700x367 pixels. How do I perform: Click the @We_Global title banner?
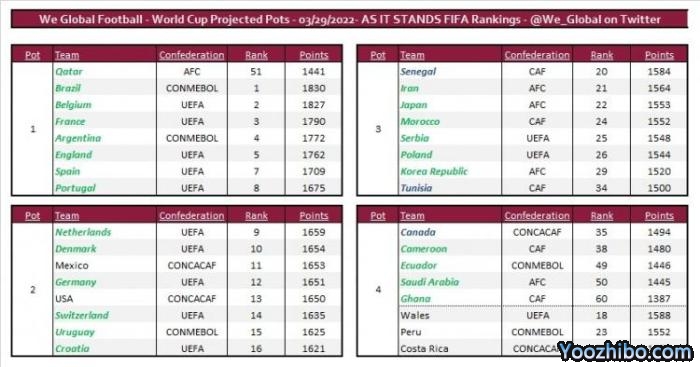350,19
